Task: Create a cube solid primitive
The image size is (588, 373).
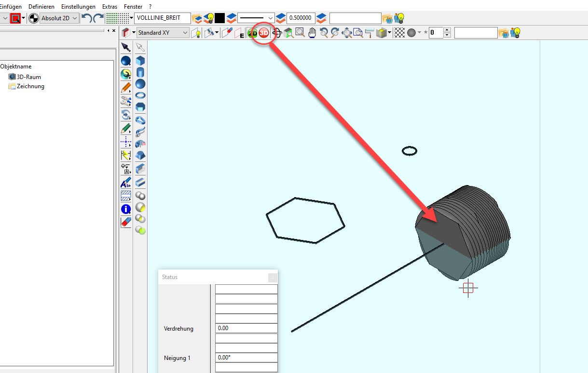Action: (140, 61)
